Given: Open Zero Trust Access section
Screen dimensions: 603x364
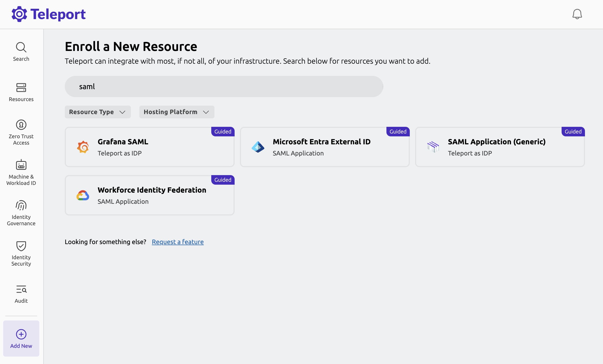Looking at the screenshot, I should (21, 132).
